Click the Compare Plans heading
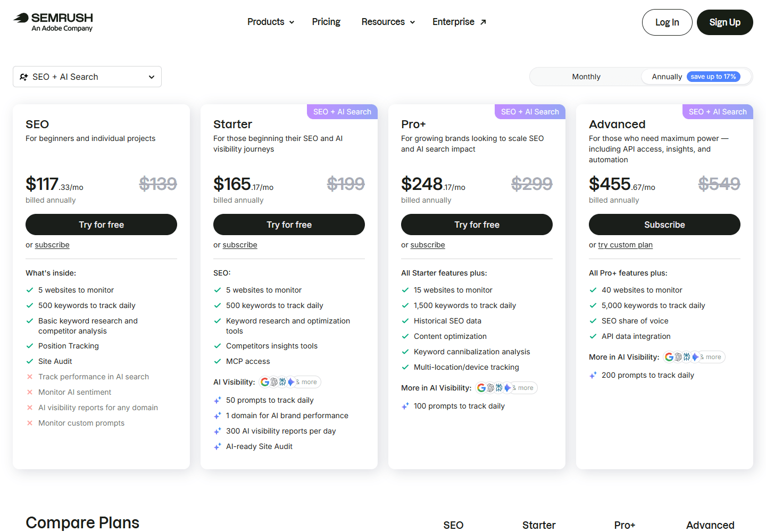The width and height of the screenshot is (766, 532). point(82,522)
